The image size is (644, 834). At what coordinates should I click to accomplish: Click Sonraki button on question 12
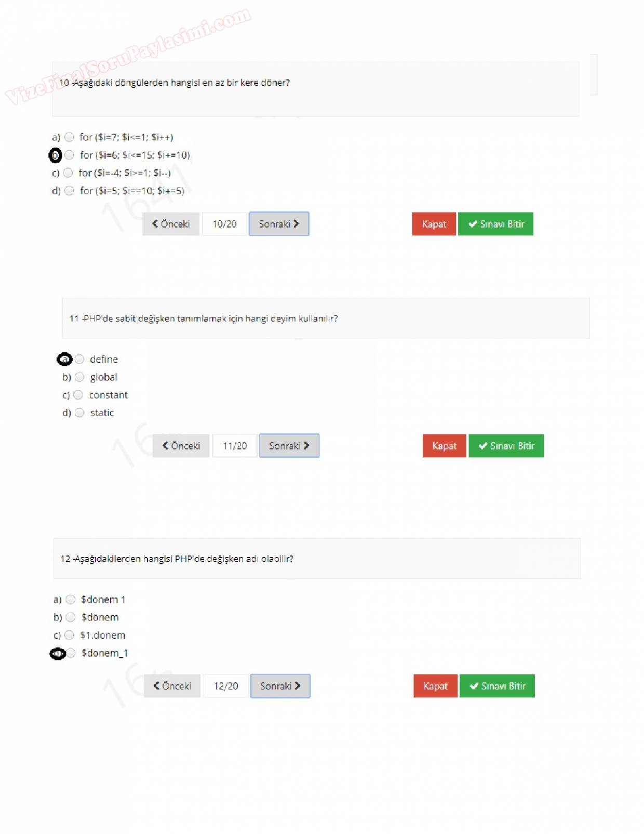click(x=280, y=686)
